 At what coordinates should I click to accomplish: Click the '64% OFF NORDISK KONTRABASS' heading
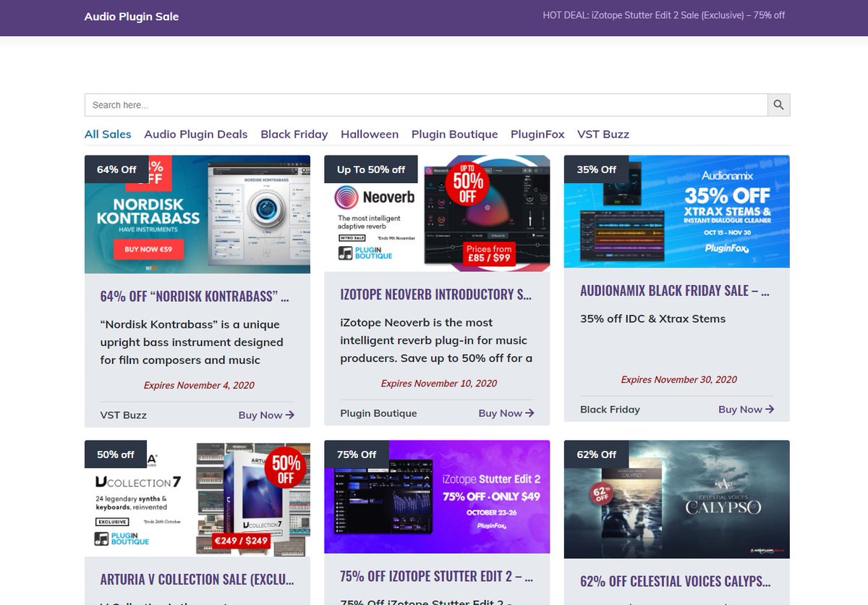point(195,296)
